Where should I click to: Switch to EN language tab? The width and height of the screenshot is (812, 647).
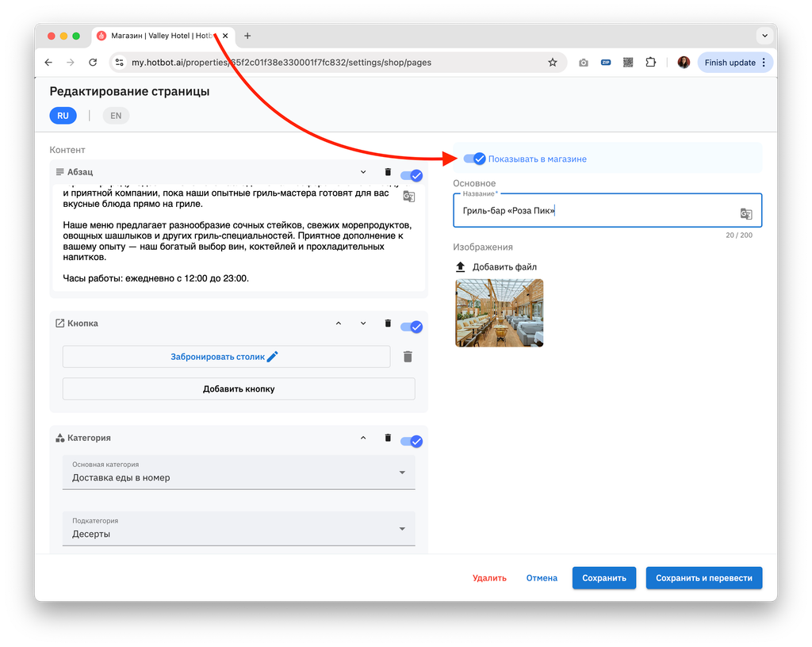pyautogui.click(x=116, y=116)
